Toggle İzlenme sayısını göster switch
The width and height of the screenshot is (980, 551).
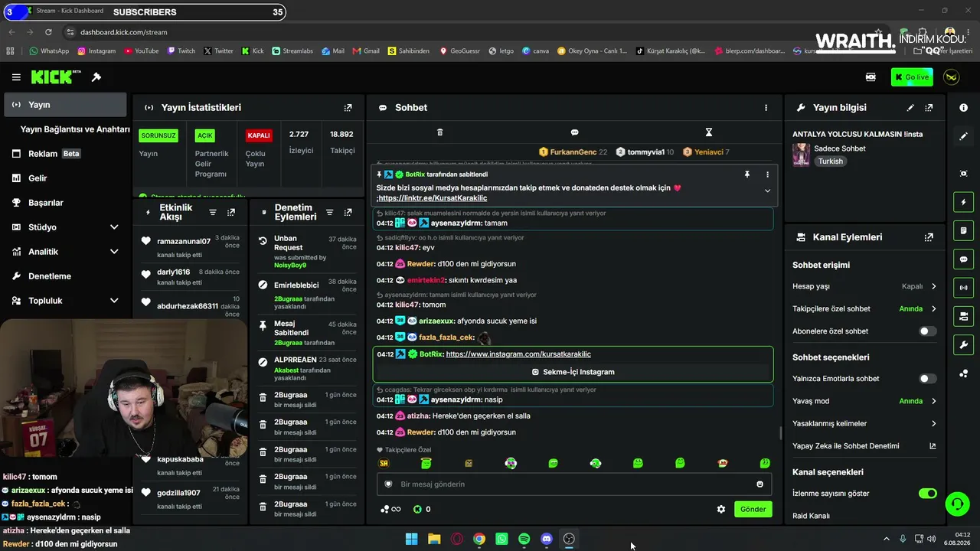pos(927,494)
